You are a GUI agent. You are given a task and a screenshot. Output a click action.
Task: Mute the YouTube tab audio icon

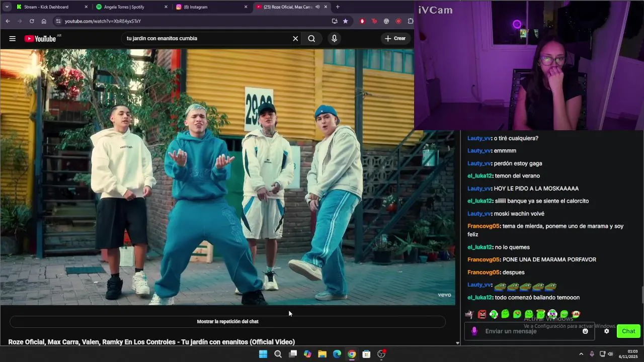click(317, 7)
